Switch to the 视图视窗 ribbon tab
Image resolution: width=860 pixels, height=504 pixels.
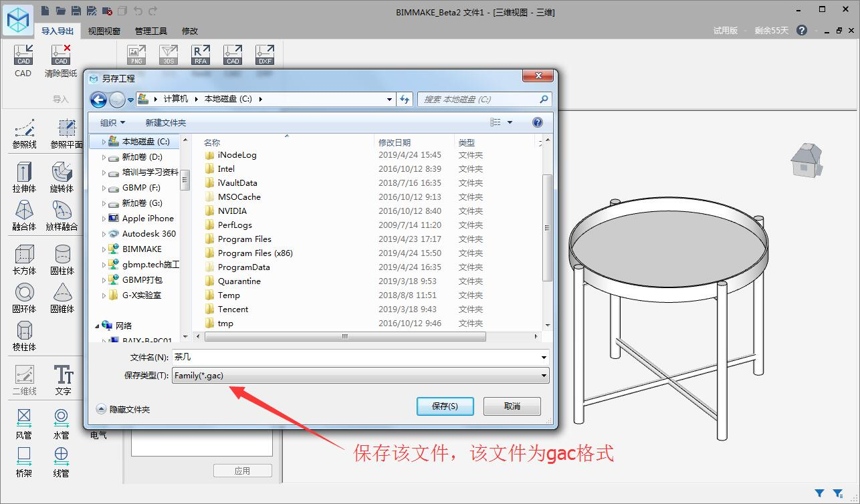click(104, 31)
